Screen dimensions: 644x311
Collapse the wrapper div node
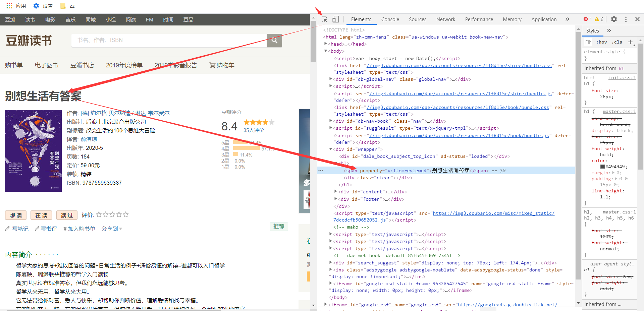[330, 149]
